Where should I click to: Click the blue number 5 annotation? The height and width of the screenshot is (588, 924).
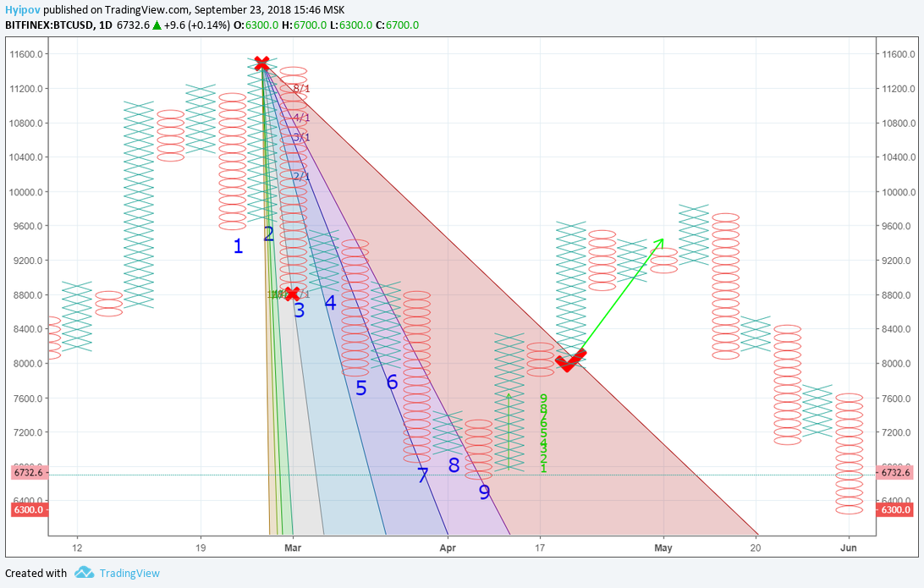(x=361, y=388)
